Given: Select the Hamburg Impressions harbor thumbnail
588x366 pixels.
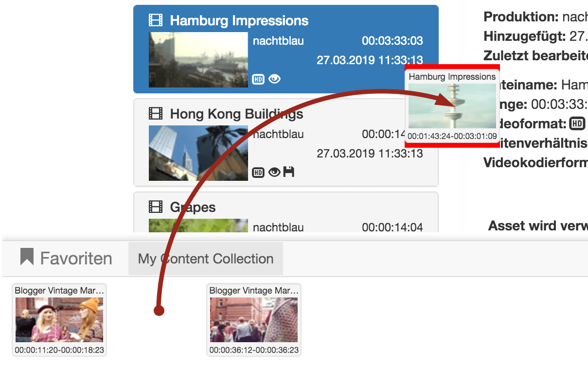Looking at the screenshot, I should [198, 60].
